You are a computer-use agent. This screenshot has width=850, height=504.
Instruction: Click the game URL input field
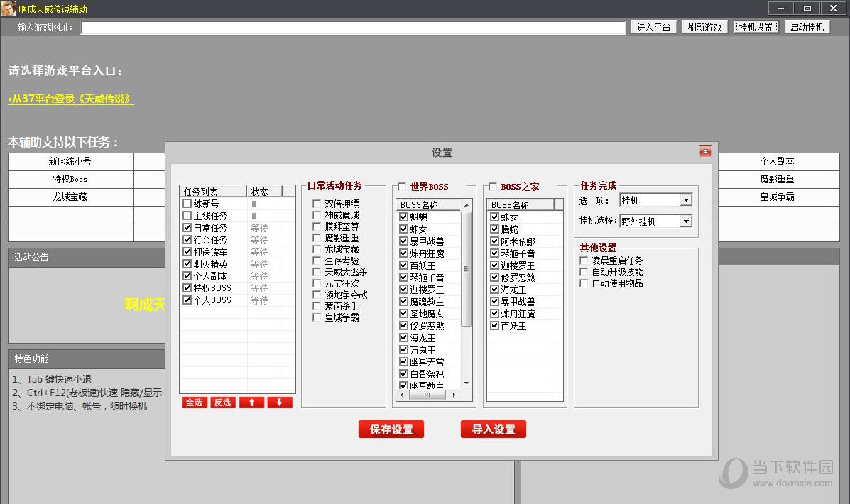(354, 28)
